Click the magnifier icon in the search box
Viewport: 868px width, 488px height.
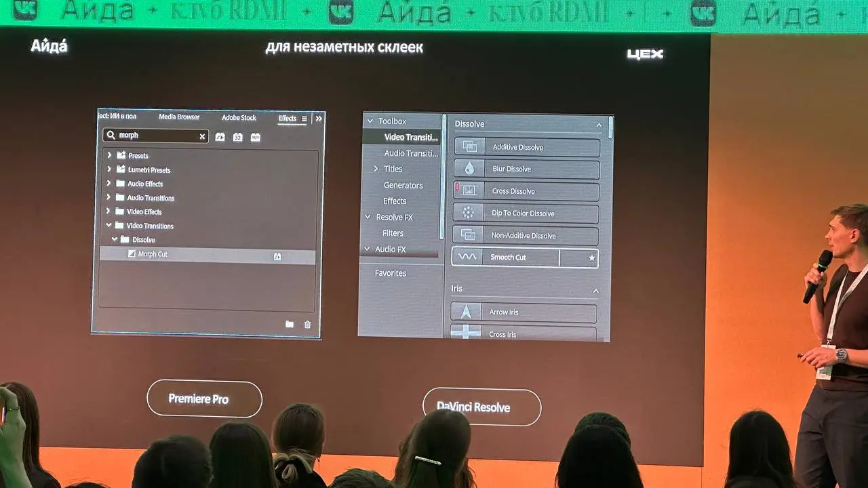point(111,136)
